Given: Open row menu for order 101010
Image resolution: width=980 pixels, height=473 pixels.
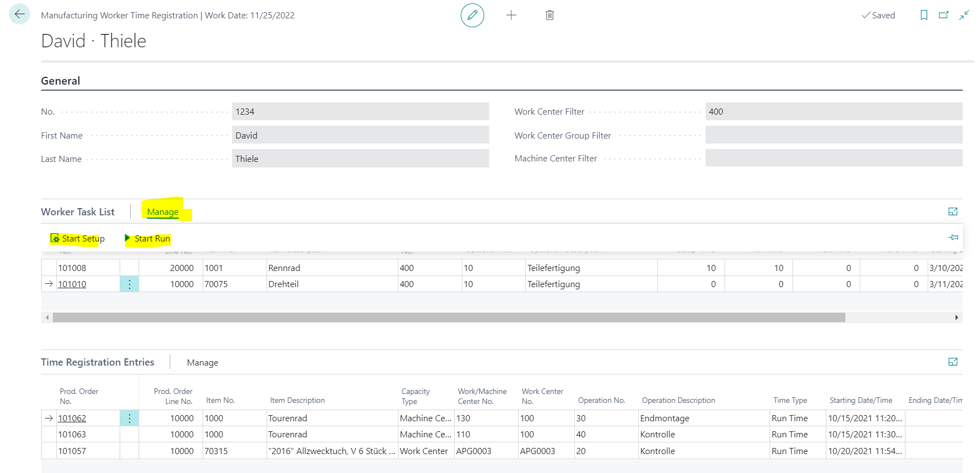Looking at the screenshot, I should [x=129, y=284].
